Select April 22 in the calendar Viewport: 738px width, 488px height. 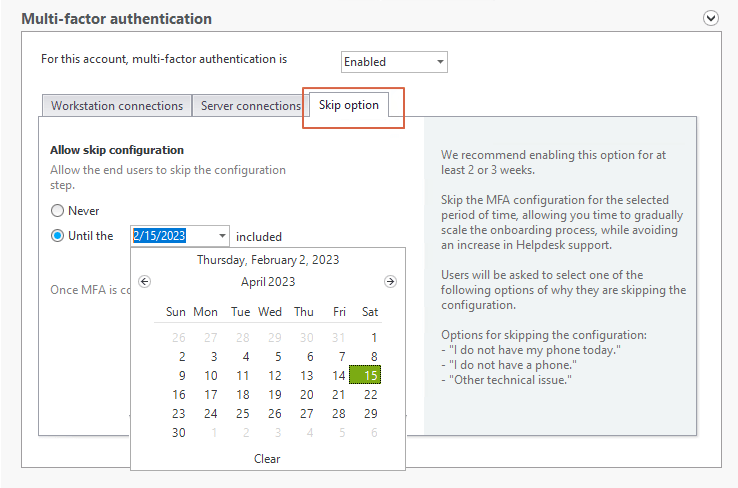370,394
